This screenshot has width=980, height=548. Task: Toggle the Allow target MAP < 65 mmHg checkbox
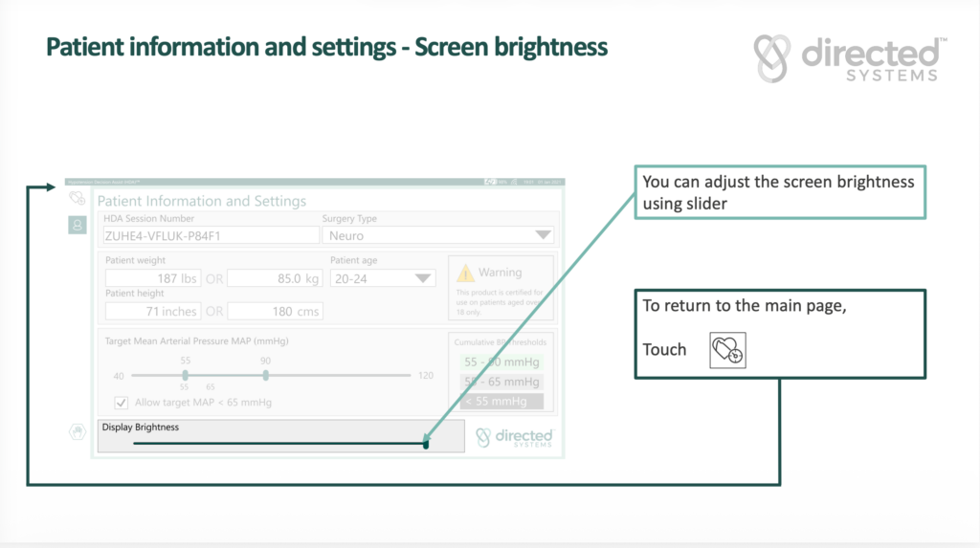(x=122, y=403)
